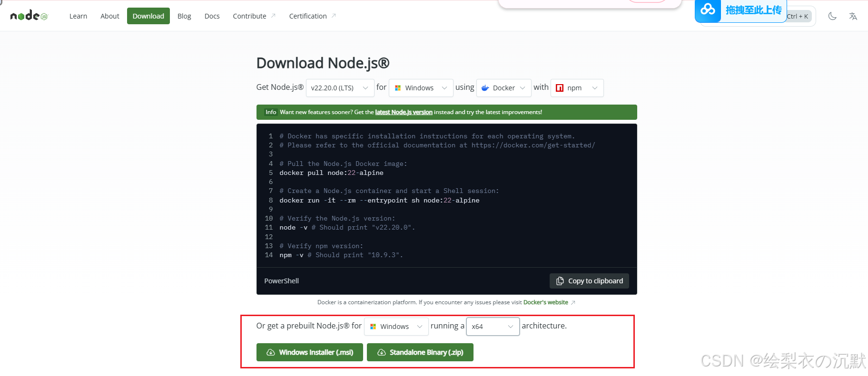
Task: Open the x64 architecture dropdown
Action: 493,327
